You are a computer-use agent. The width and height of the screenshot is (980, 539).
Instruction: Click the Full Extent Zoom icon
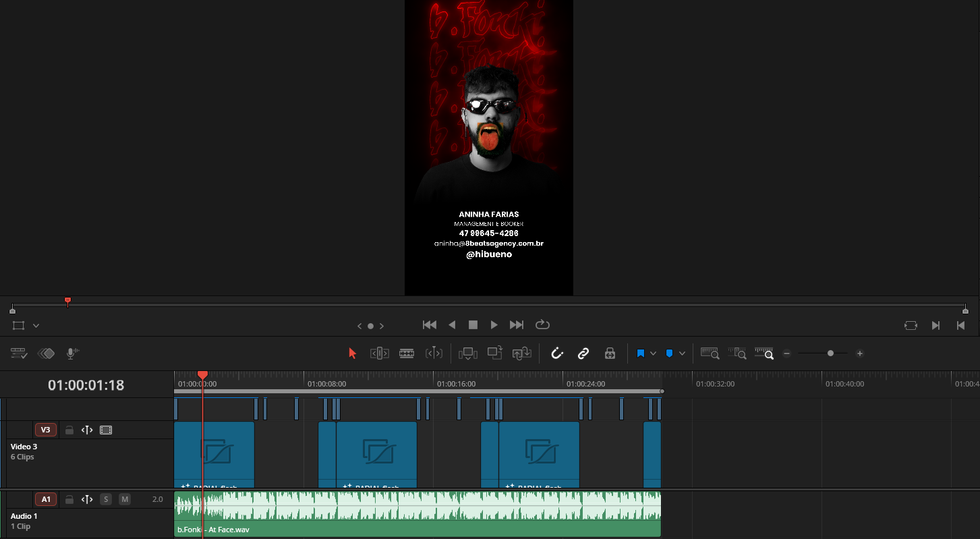(x=710, y=353)
